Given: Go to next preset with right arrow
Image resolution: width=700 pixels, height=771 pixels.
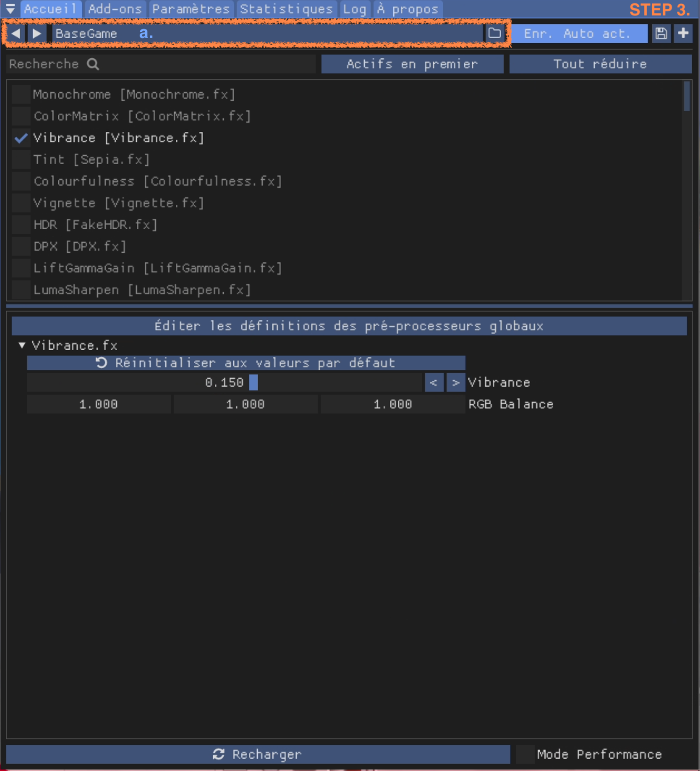Looking at the screenshot, I should [37, 33].
